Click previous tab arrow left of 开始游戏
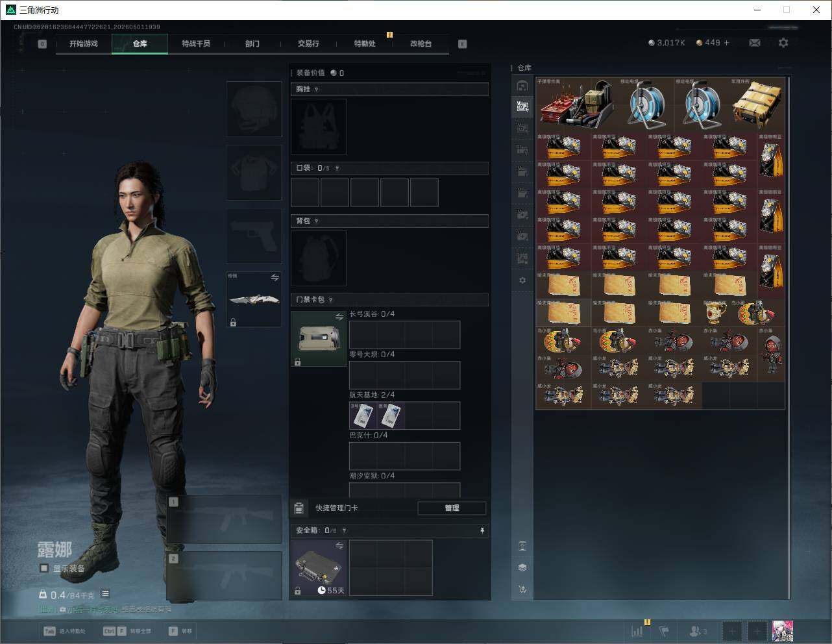Viewport: 832px width, 644px height. pos(42,44)
